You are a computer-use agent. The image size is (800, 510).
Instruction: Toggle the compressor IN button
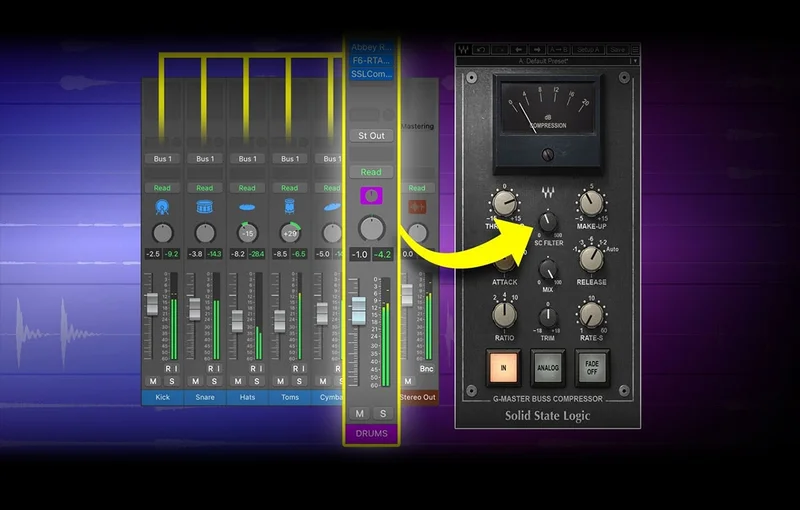click(504, 368)
